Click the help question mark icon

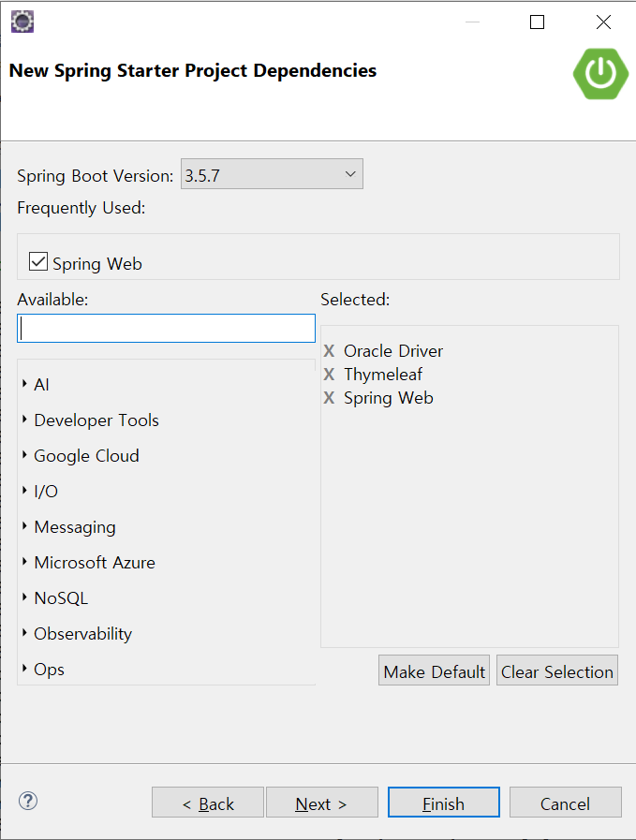pyautogui.click(x=28, y=801)
